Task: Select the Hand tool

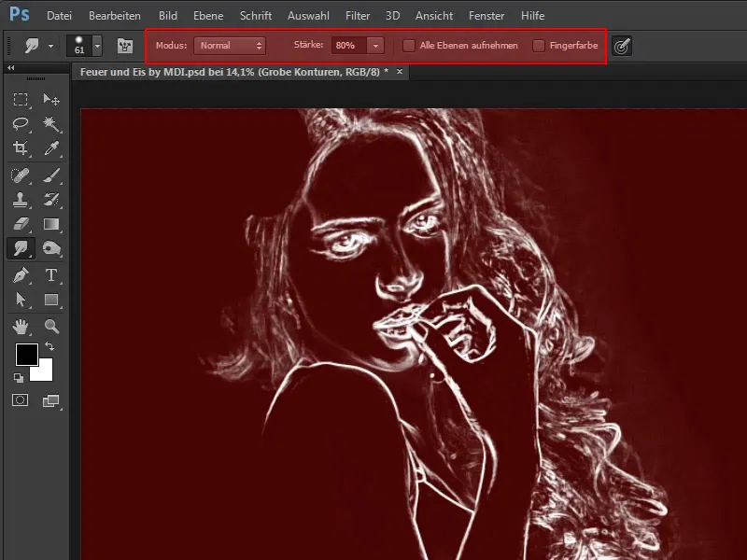Action: pyautogui.click(x=20, y=327)
